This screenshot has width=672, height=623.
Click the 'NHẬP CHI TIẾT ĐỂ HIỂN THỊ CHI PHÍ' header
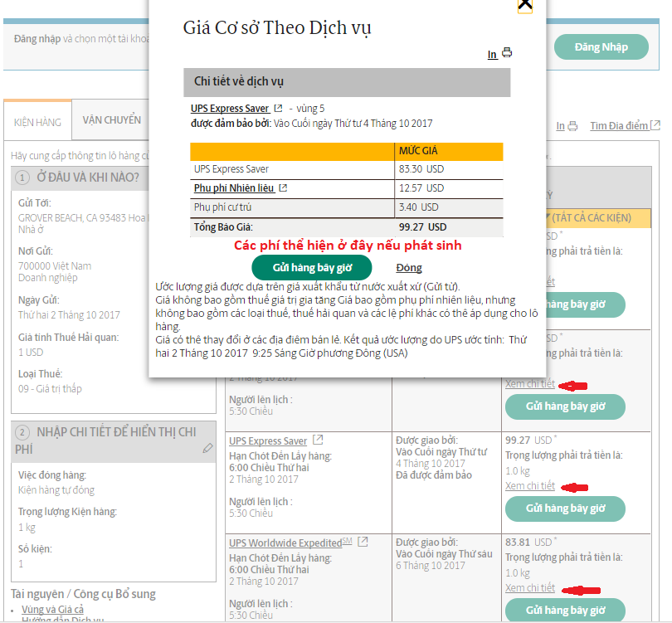click(114, 440)
